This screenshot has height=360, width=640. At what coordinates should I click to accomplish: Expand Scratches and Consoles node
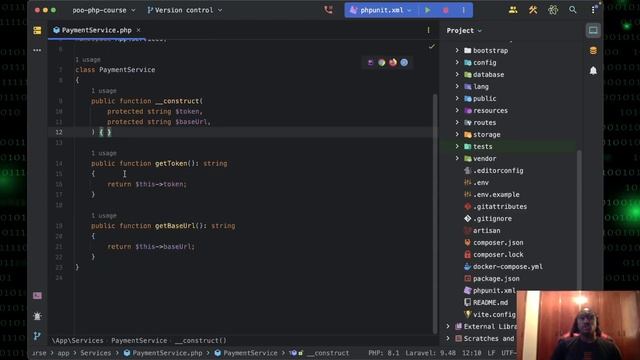click(x=448, y=338)
